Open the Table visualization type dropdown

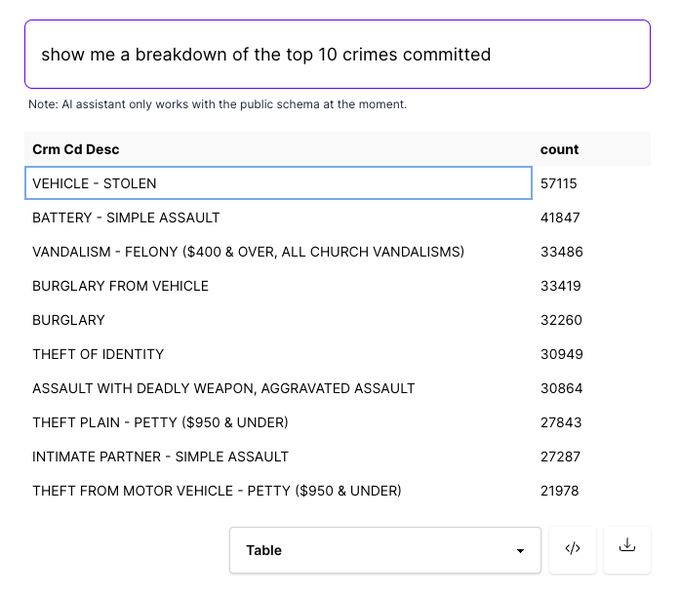coord(385,550)
